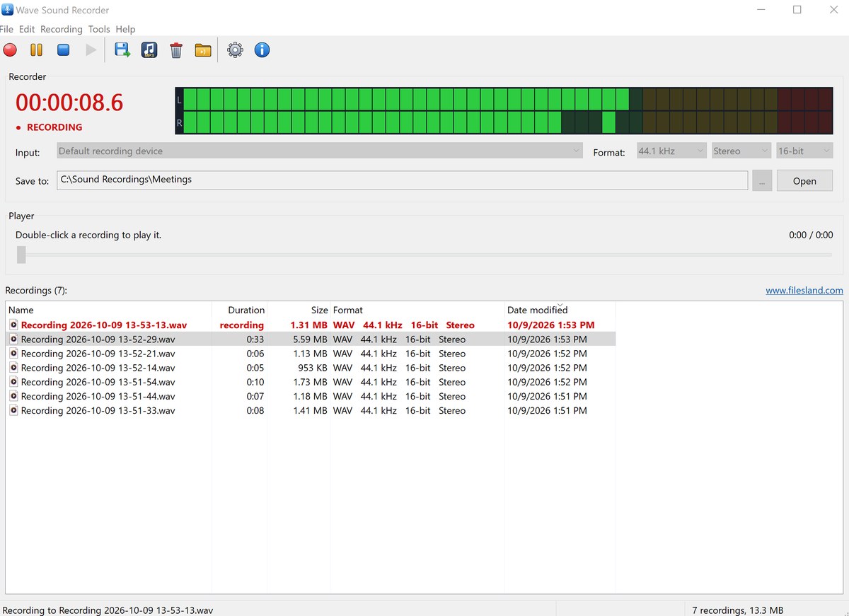Click the Open folder button

point(804,181)
